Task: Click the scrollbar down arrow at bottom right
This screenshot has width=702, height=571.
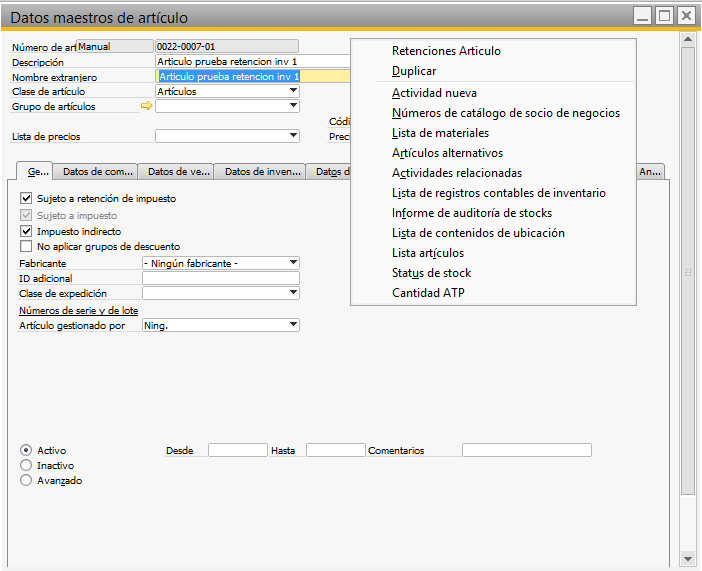Action: pos(687,557)
